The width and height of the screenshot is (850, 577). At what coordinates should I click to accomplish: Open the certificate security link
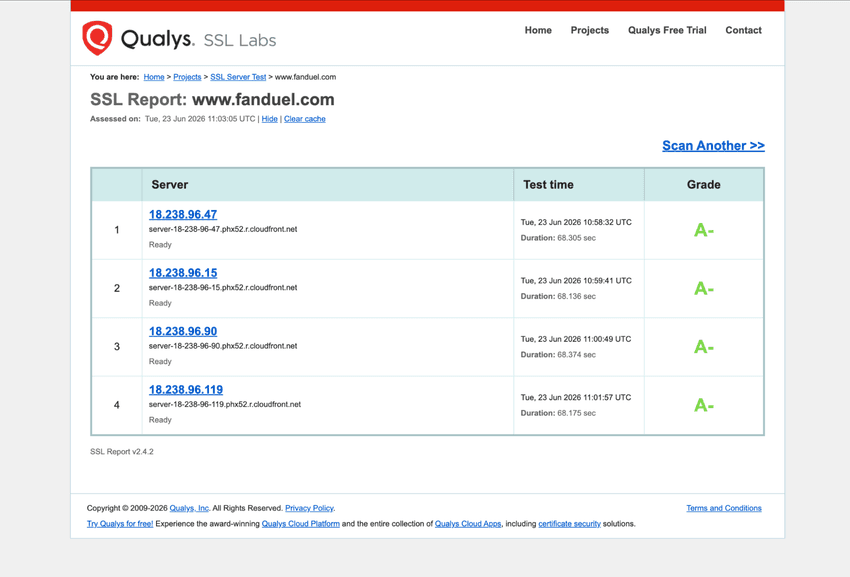point(569,524)
